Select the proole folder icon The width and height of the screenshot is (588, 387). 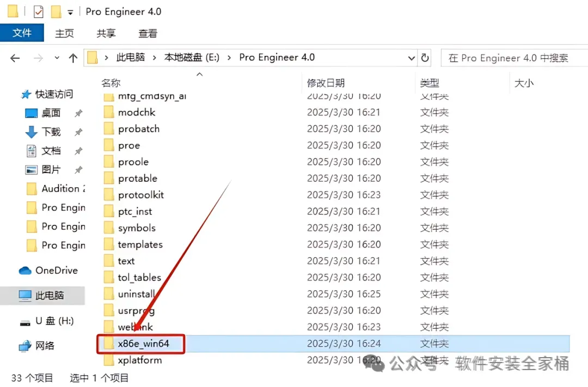coord(109,162)
